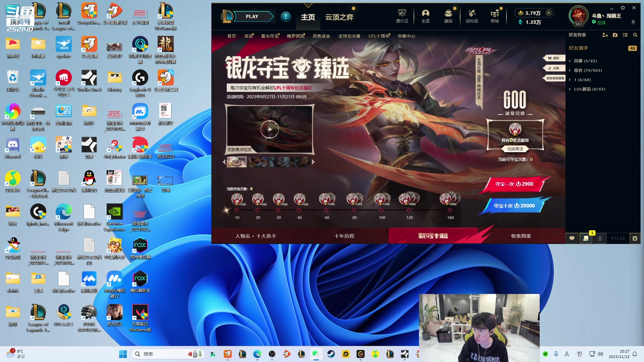Expand the LOL解说 (0/23) friend group
The height and width of the screenshot is (362, 644).
pyautogui.click(x=589, y=89)
